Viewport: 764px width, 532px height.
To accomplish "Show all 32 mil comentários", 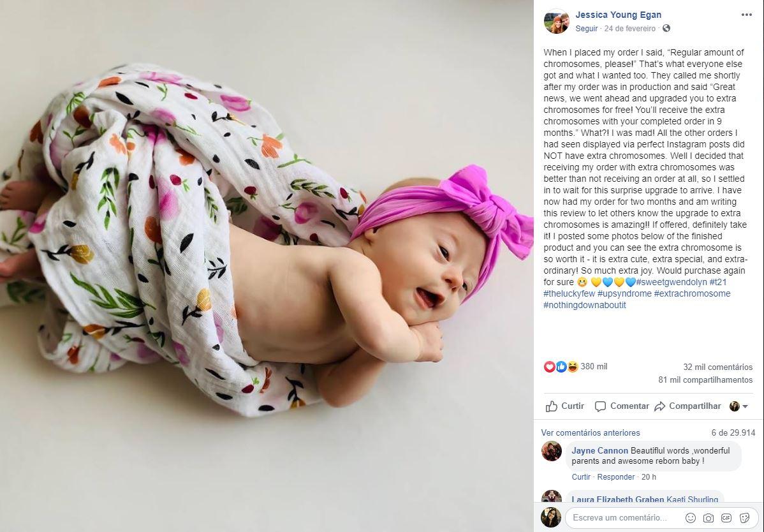I will (717, 367).
